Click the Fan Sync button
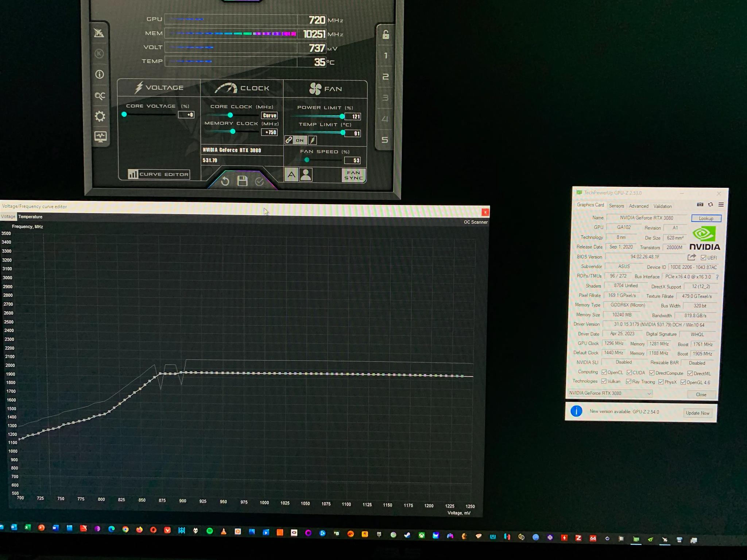The image size is (747, 560). tap(353, 175)
